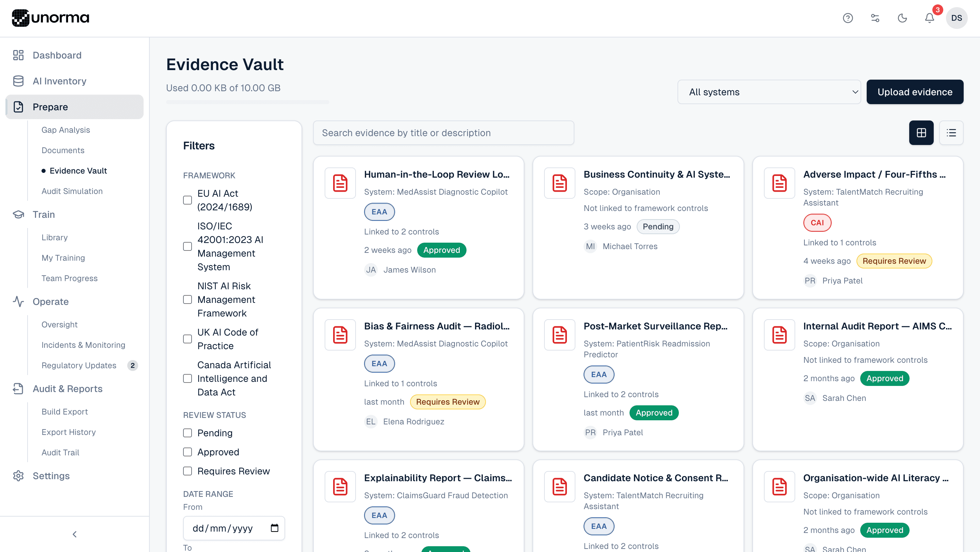This screenshot has height=552, width=980.
Task: Click Explainability Report document icon
Action: (x=340, y=487)
